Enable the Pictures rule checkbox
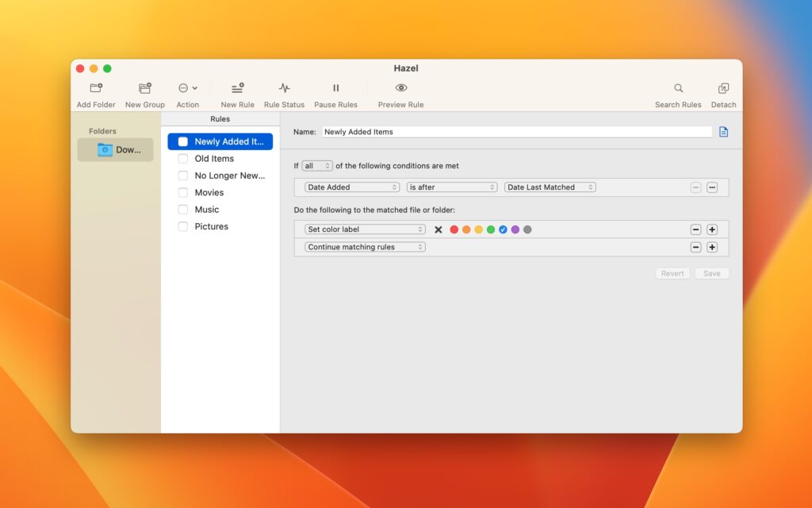 click(183, 226)
